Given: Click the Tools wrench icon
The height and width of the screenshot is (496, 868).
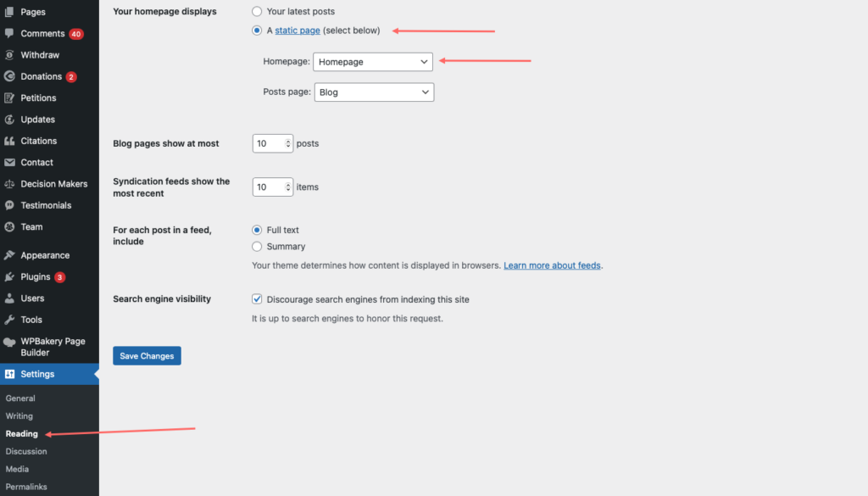Looking at the screenshot, I should click(x=9, y=320).
